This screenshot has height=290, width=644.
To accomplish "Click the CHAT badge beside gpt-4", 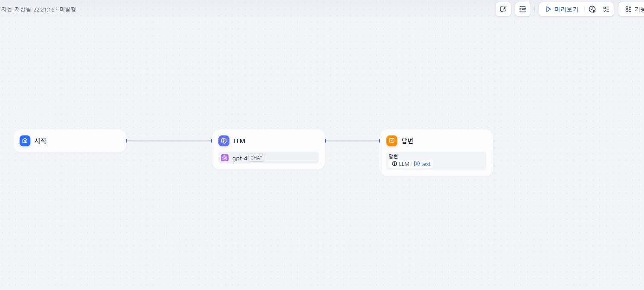I will click(256, 158).
